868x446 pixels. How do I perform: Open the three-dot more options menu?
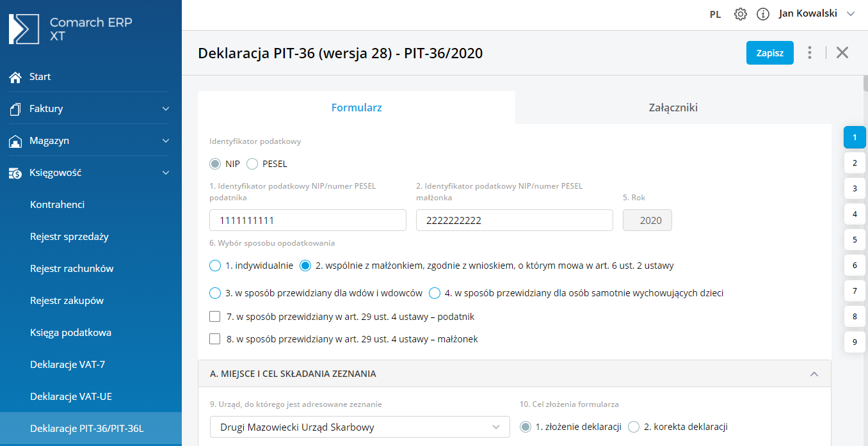810,52
